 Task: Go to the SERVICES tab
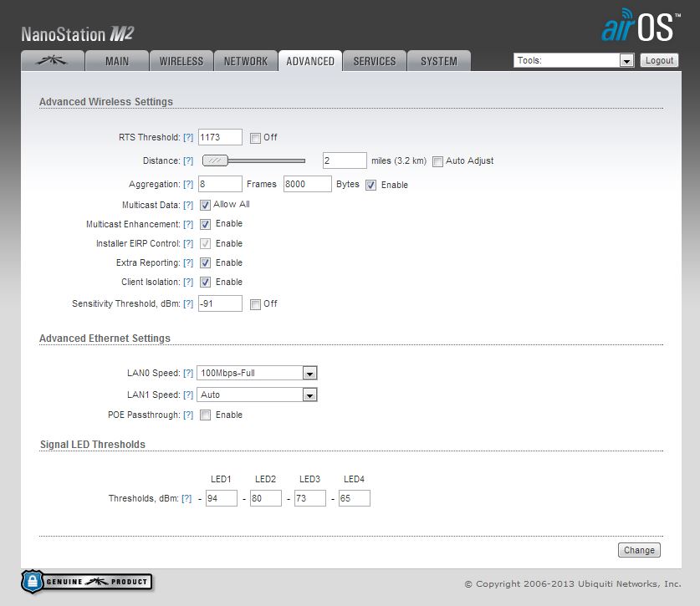pyautogui.click(x=375, y=61)
